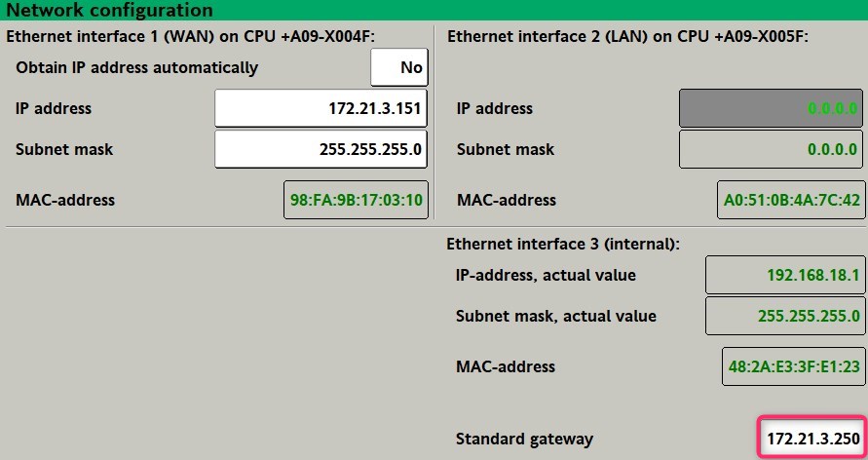868x460 pixels.
Task: Click the Ethernet interface 3 (internal) heading
Action: (x=563, y=244)
